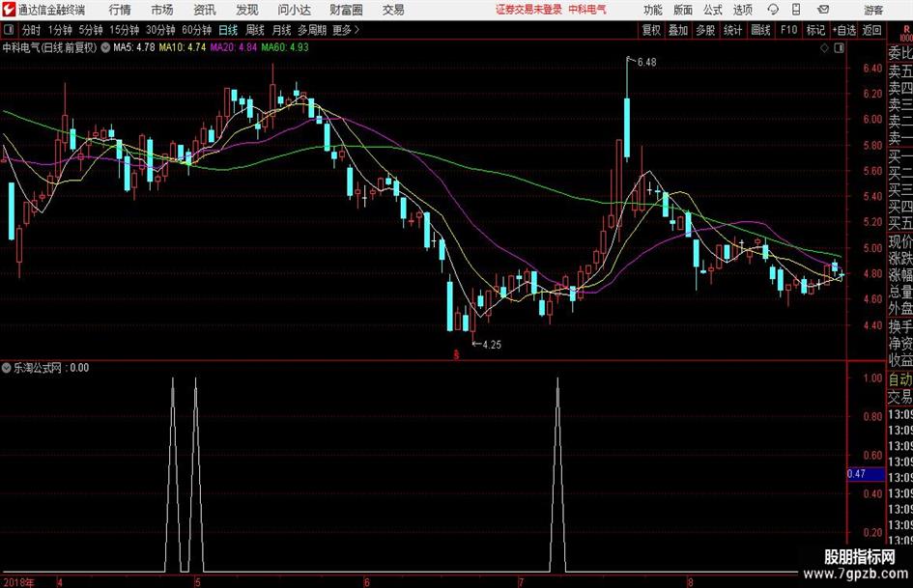Click 证券交易未登录 login status text
Image resolution: width=913 pixels, height=588 pixels.
click(528, 10)
